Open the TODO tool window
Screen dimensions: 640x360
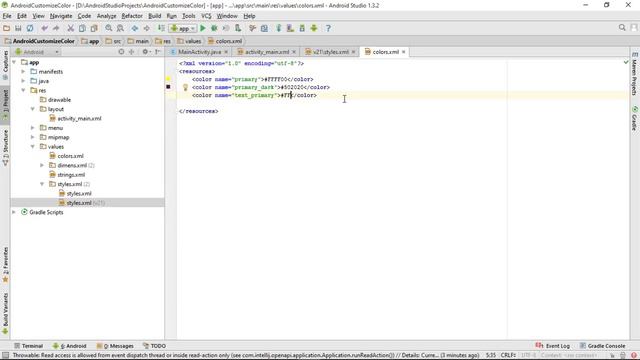point(154,346)
